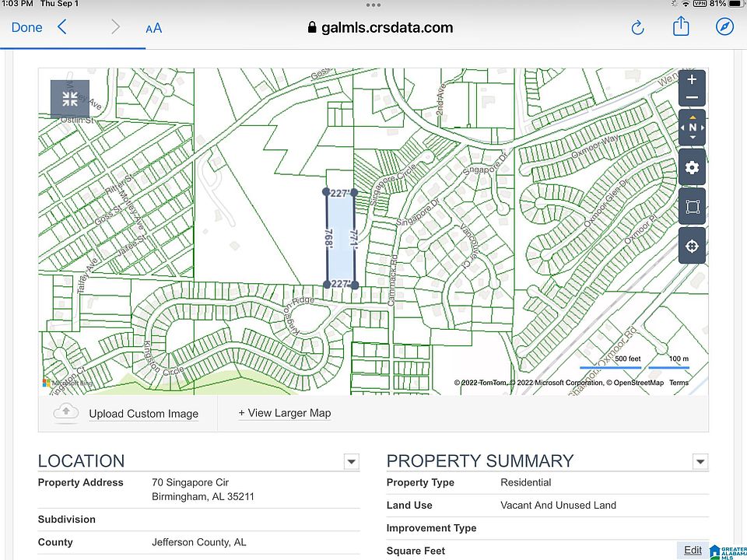Collapse the map with the exit-fullscreen icon

pyautogui.click(x=69, y=100)
